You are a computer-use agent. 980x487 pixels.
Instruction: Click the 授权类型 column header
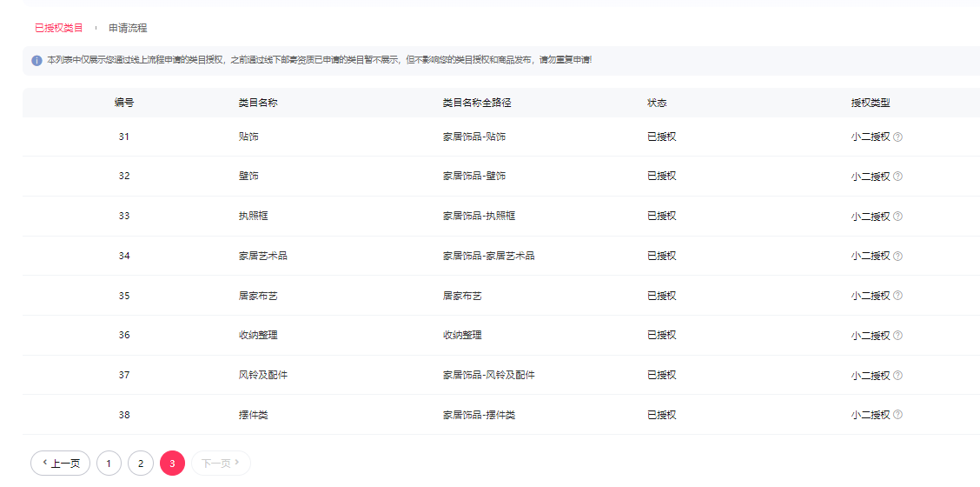click(x=871, y=103)
